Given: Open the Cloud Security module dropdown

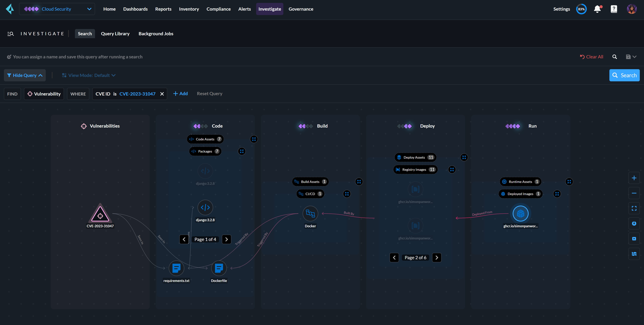Looking at the screenshot, I should click(x=57, y=9).
